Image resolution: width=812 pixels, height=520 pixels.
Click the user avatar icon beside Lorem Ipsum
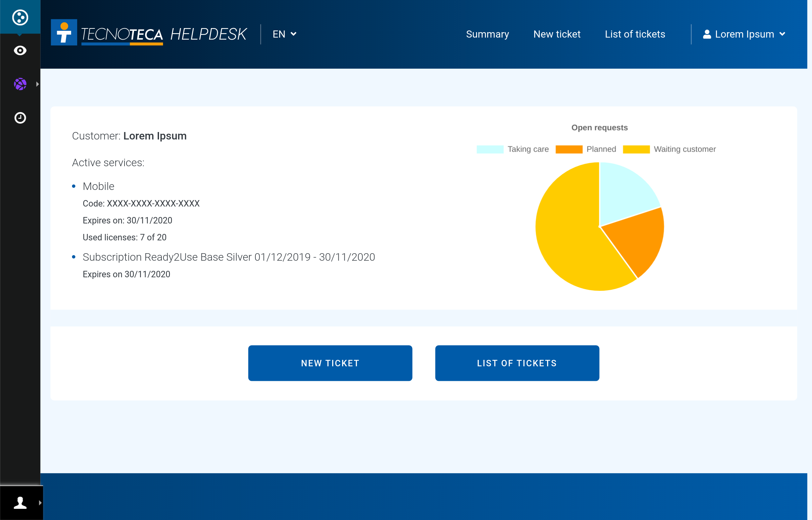[x=707, y=34]
